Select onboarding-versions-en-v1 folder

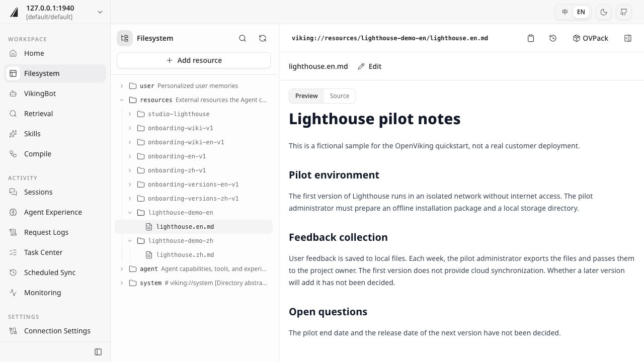194,185
